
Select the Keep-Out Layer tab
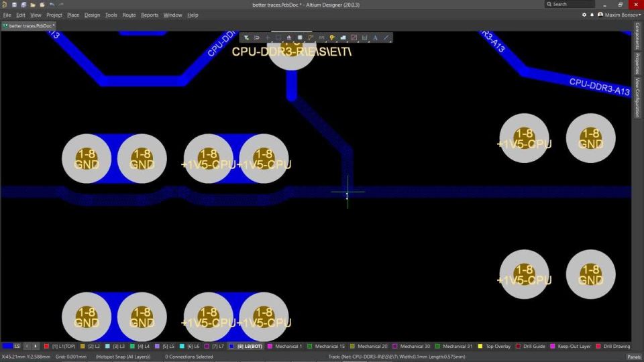coord(570,347)
